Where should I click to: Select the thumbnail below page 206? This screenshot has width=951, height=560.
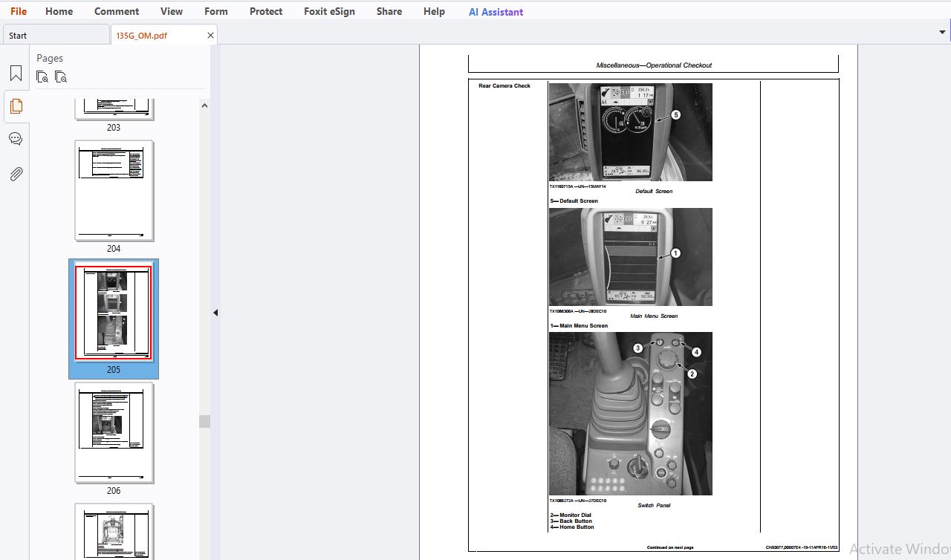pyautogui.click(x=114, y=532)
